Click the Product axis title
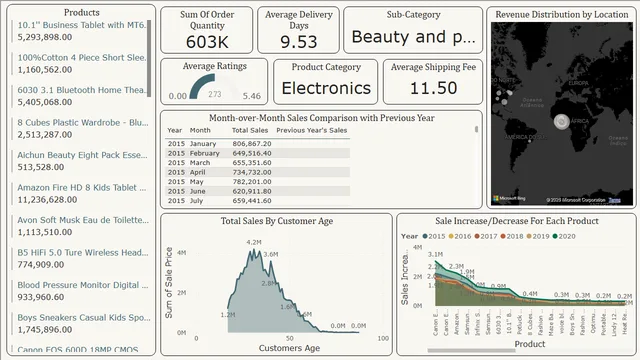Screen dimensions: 640x360 pos(530,344)
